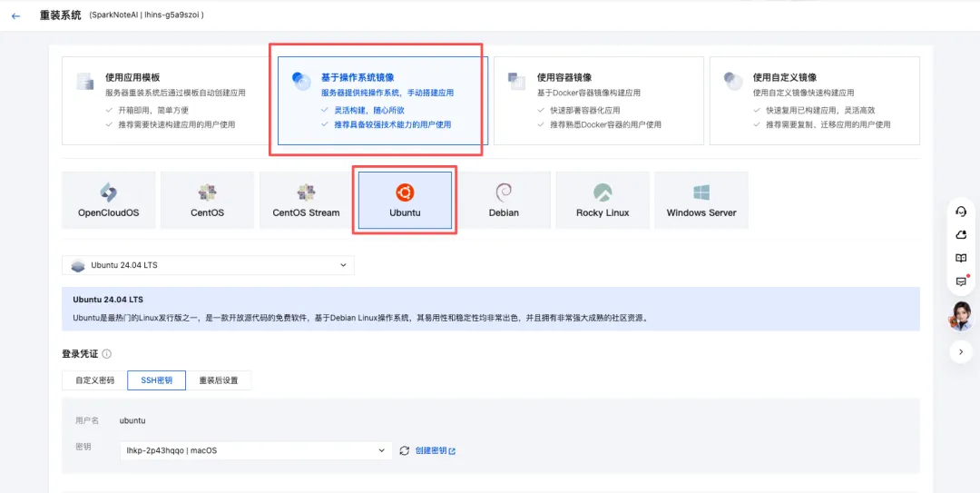Viewport: 980px width, 493px height.
Task: Open the lhkp-2p43hqqo macOS key dropdown
Action: [256, 450]
